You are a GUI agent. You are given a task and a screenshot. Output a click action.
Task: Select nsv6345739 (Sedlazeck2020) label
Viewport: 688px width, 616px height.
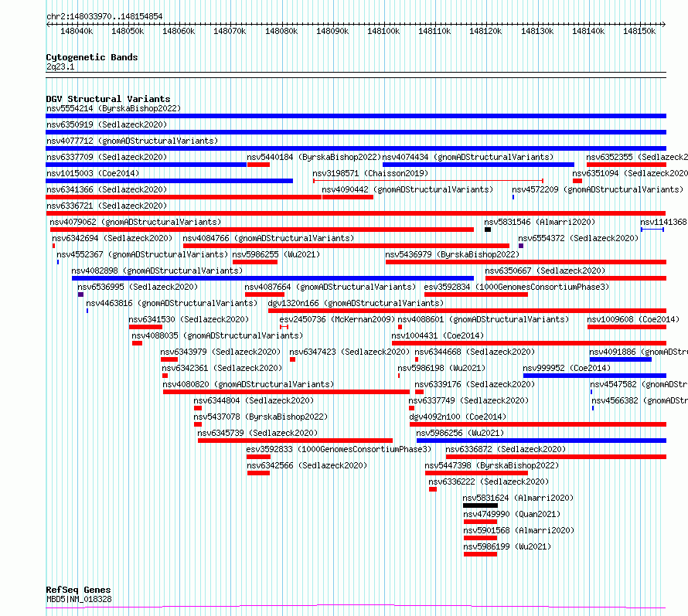(257, 433)
